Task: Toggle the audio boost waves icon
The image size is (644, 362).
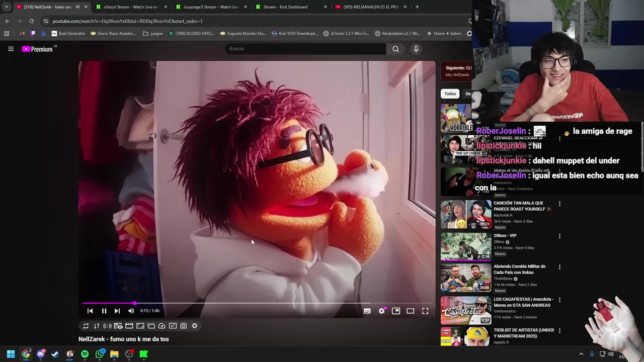Action: [107, 326]
